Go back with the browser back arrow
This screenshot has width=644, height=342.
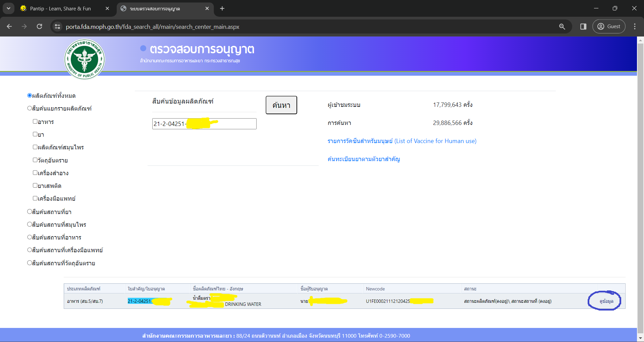[x=9, y=26]
